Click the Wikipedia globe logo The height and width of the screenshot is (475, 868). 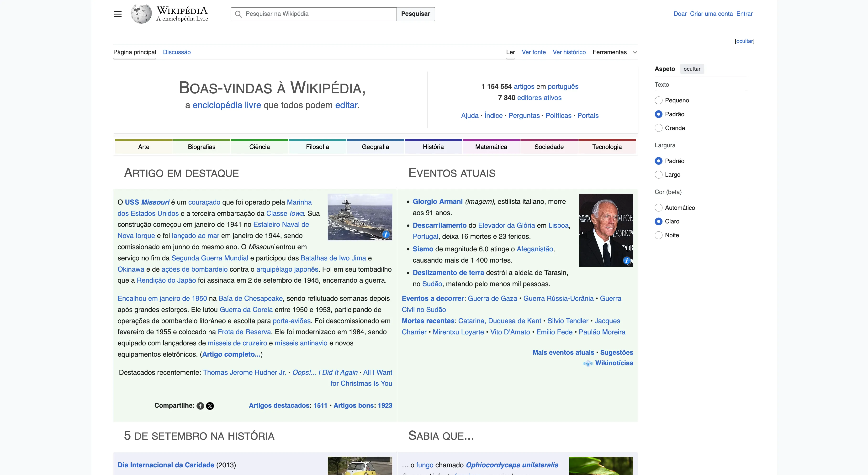coord(141,14)
